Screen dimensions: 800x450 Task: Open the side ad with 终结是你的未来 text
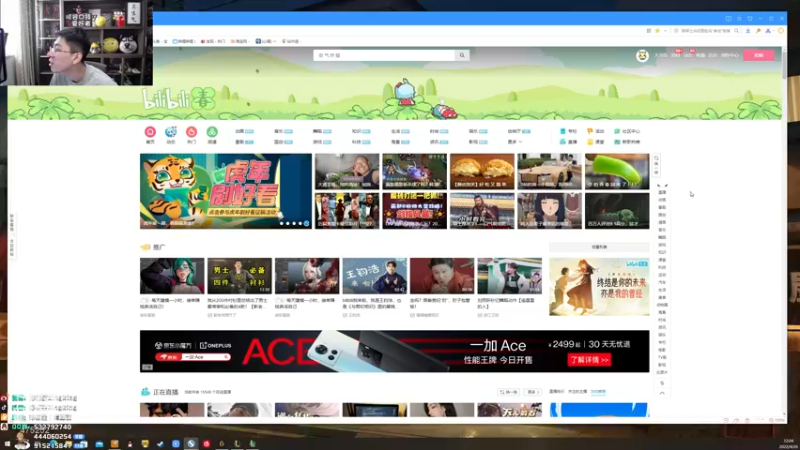click(599, 287)
